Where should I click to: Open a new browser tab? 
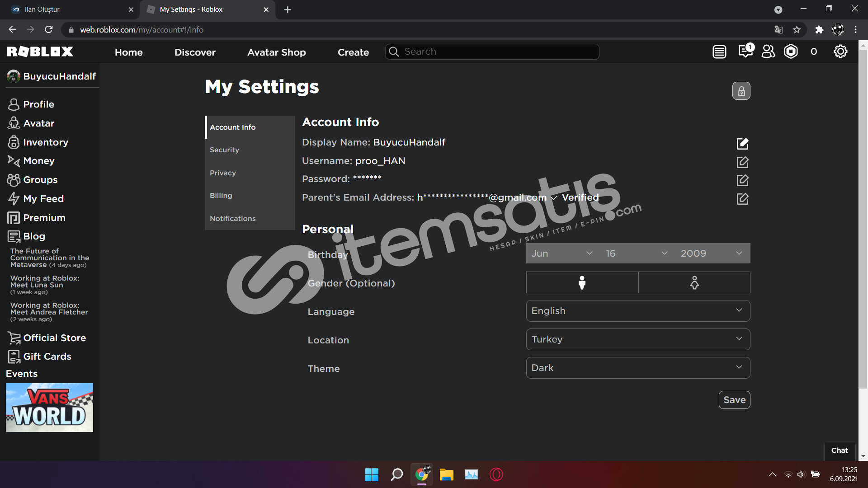coord(288,9)
